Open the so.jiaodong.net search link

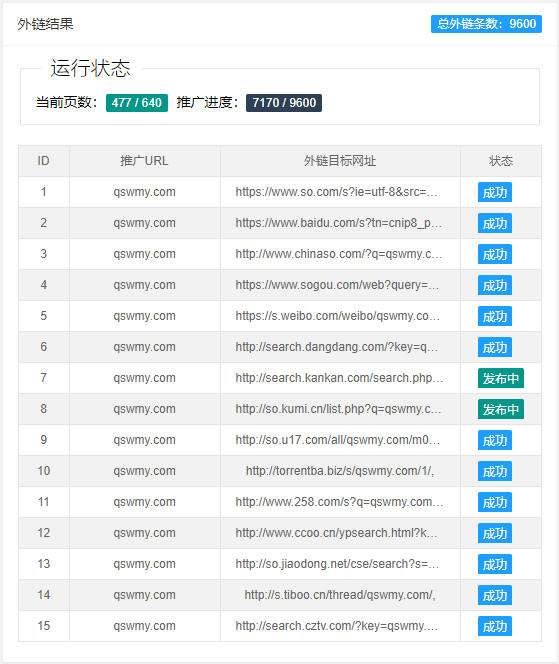click(337, 564)
